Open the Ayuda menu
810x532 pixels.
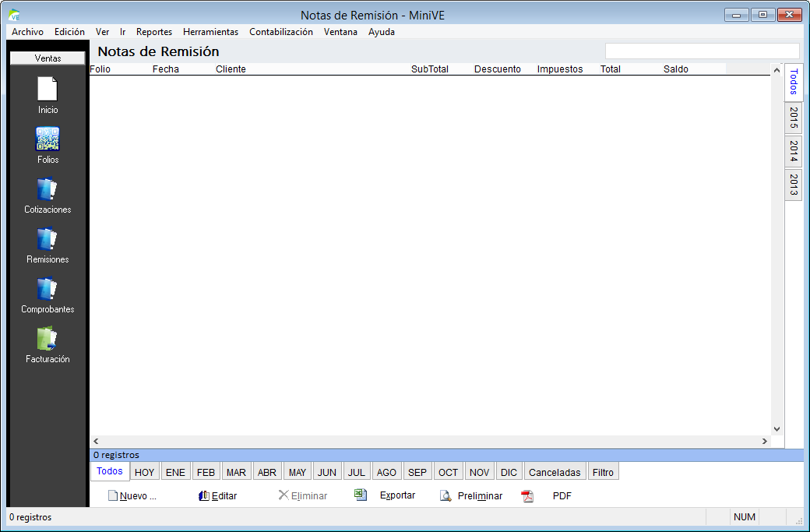[x=381, y=32]
